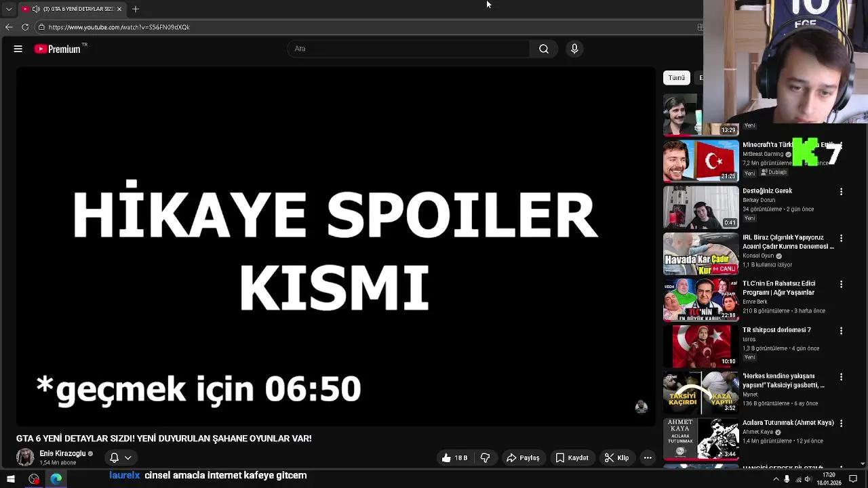Image resolution: width=868 pixels, height=488 pixels.
Task: Open the Konsol Oyun channel name
Action: point(758,256)
